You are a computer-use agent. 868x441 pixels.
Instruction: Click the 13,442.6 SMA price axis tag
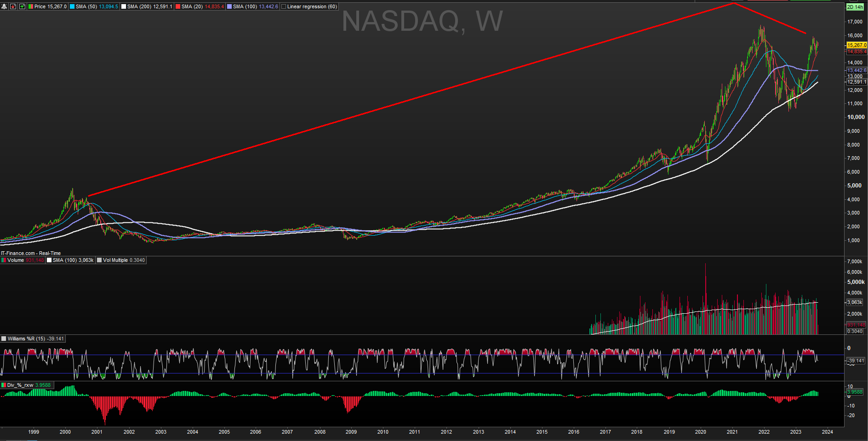857,70
